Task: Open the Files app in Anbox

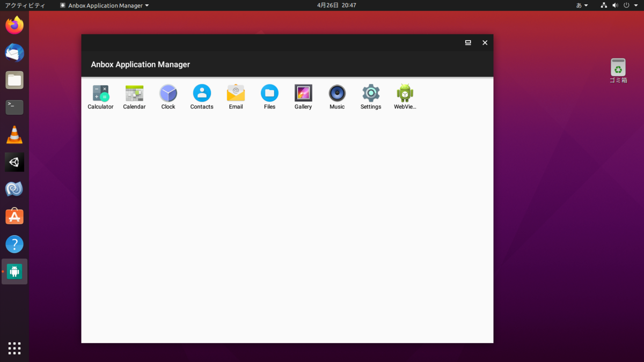Action: pyautogui.click(x=269, y=97)
